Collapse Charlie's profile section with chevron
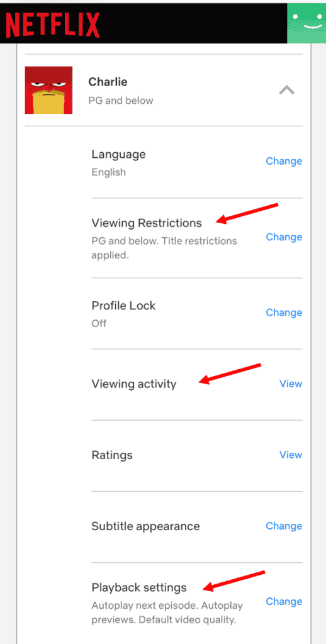This screenshot has height=644, width=326. click(x=286, y=89)
